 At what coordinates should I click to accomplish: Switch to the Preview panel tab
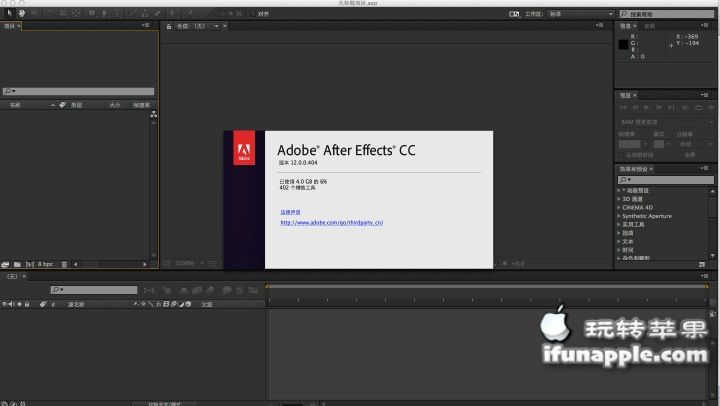pos(625,96)
